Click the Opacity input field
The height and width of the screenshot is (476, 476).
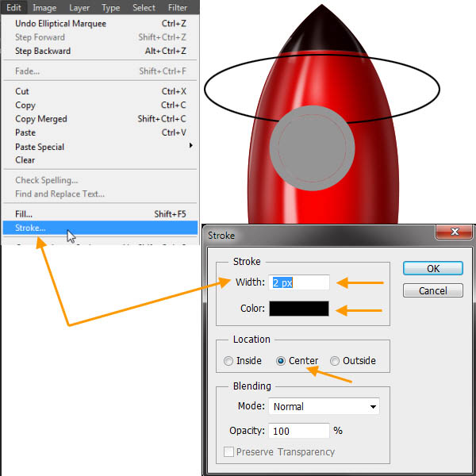(299, 431)
